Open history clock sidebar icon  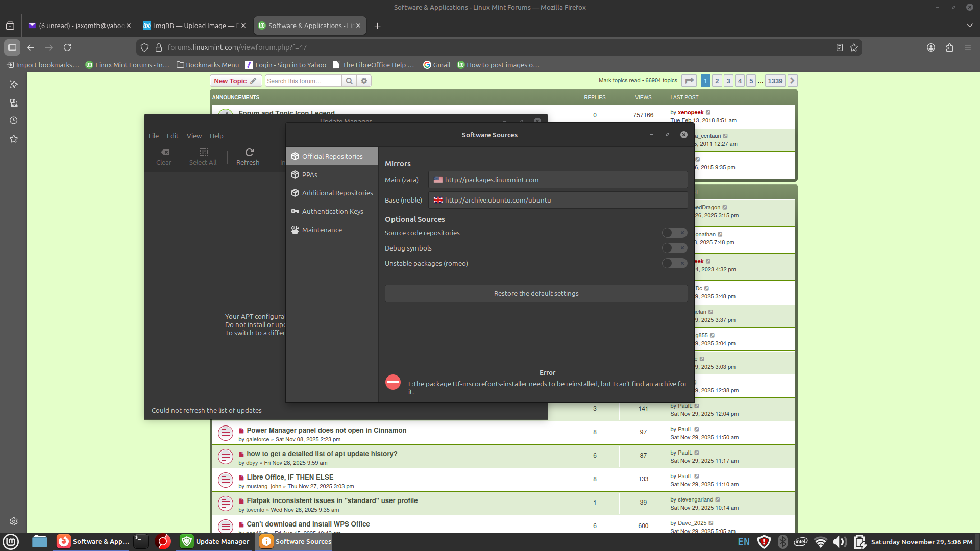pyautogui.click(x=14, y=121)
